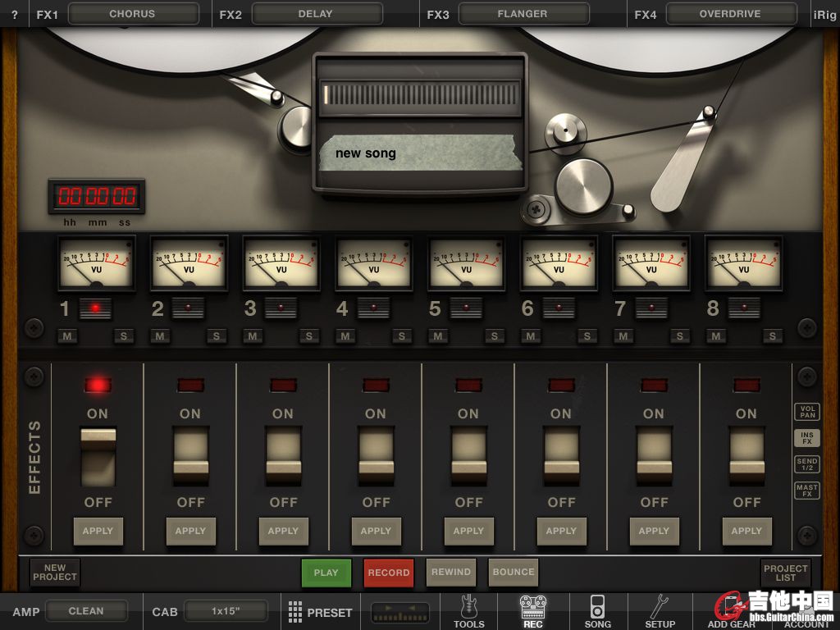Switch to the SEND 1/2 view
This screenshot has width=840, height=630.
tap(807, 464)
